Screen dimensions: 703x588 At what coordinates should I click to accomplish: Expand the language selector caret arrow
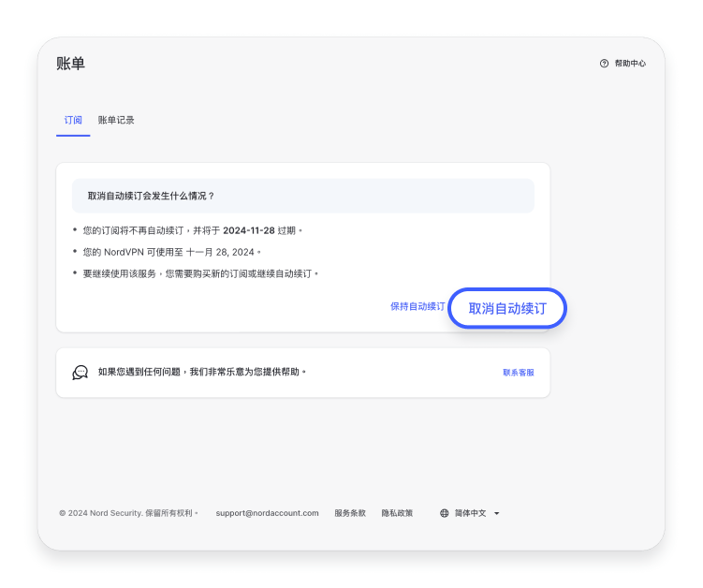click(x=496, y=513)
